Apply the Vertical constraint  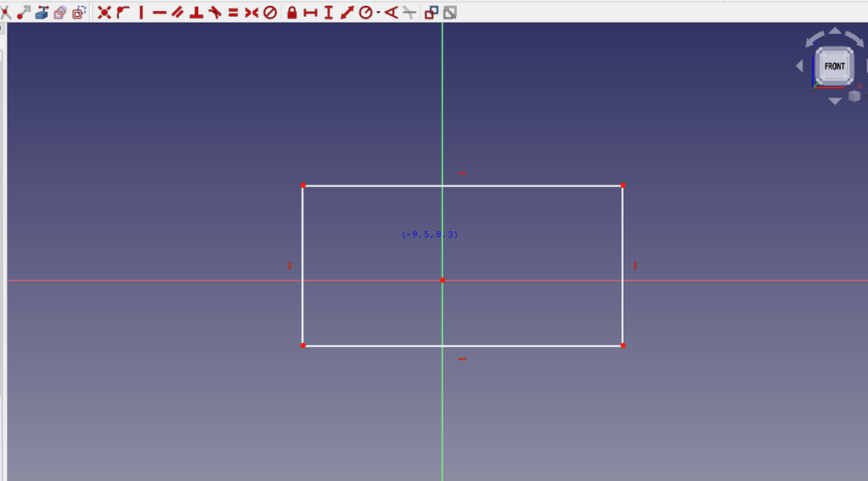point(141,12)
